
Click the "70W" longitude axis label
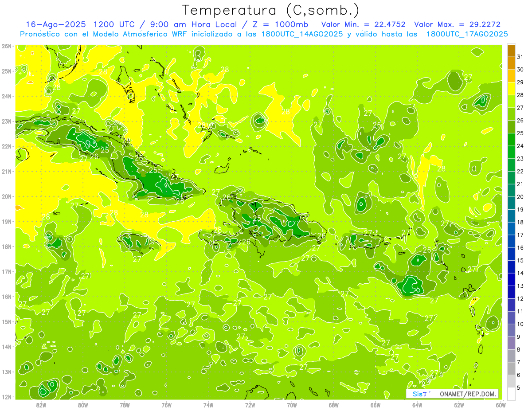point(292,404)
